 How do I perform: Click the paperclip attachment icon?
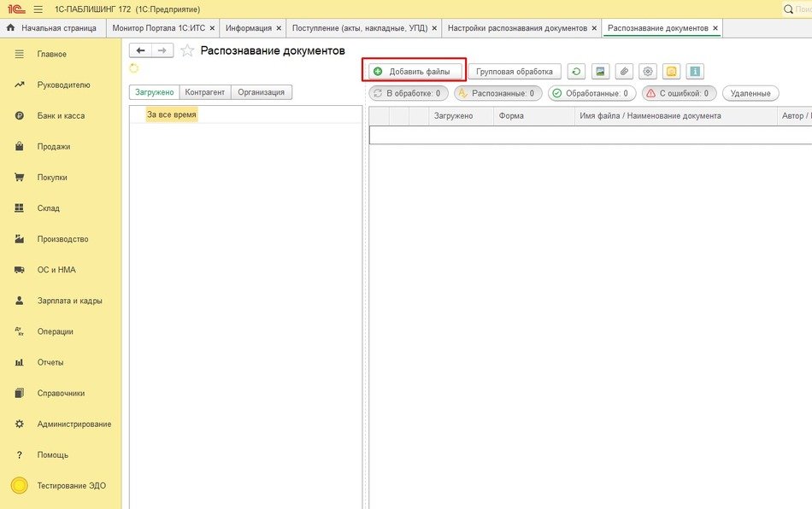pos(625,72)
